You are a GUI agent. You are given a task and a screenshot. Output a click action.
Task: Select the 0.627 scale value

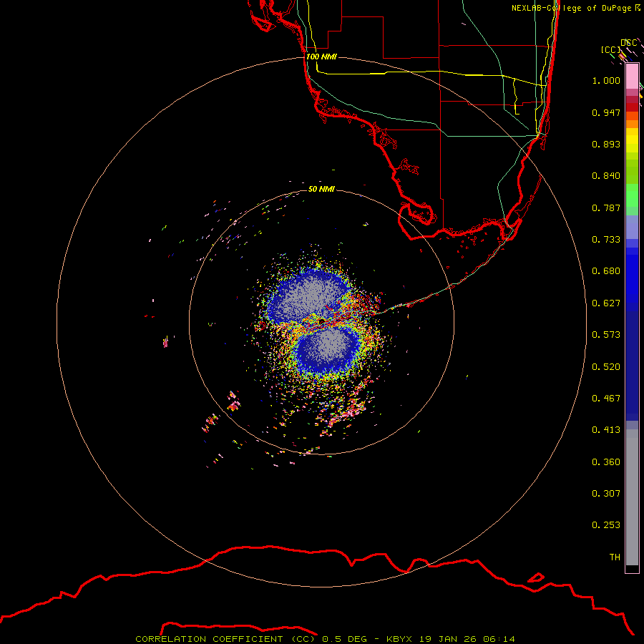(606, 303)
